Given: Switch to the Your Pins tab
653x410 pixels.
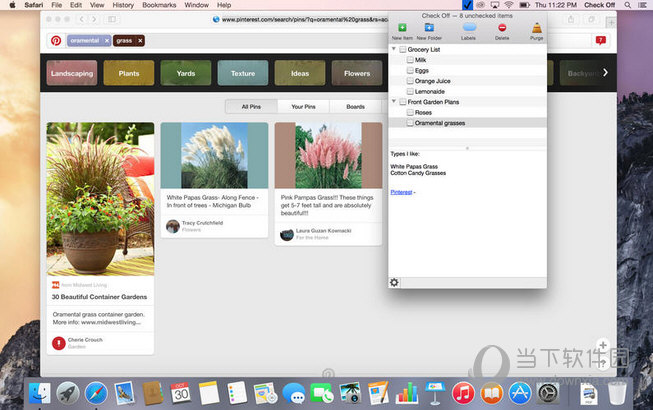Looking at the screenshot, I should [303, 107].
